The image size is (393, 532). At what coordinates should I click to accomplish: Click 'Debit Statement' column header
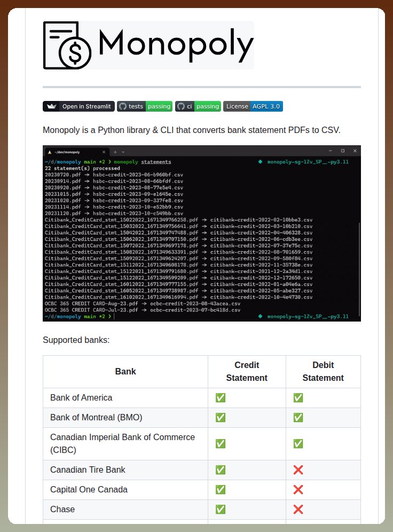323,372
